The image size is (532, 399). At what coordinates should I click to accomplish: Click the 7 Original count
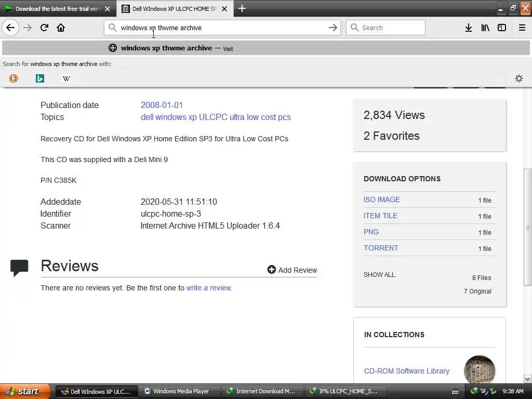pos(477,291)
